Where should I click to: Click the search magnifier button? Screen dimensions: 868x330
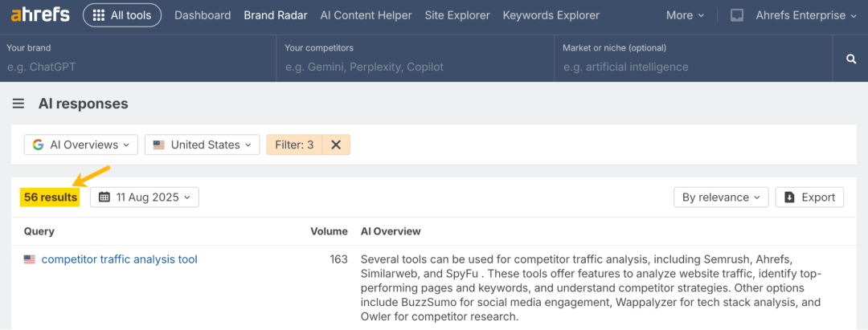851,59
